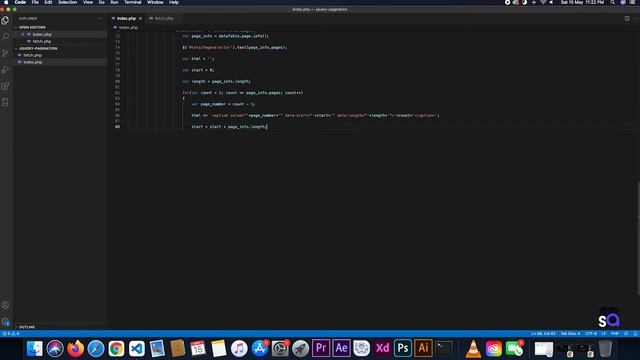This screenshot has height=360, width=640.
Task: Change the LF end of line sequence
Action: (x=604, y=333)
